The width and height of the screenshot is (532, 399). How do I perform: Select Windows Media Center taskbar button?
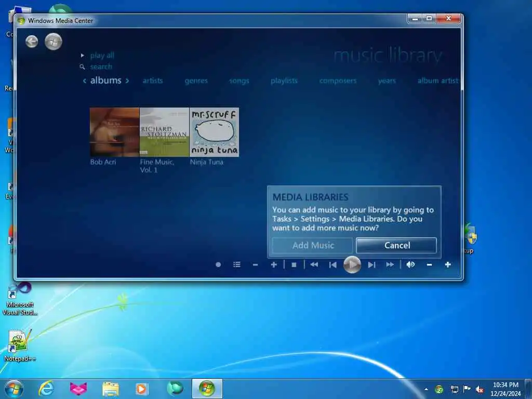point(207,389)
